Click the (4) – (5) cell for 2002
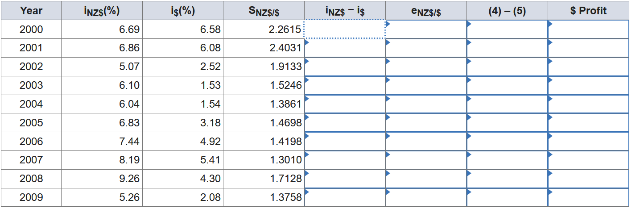 [x=507, y=67]
